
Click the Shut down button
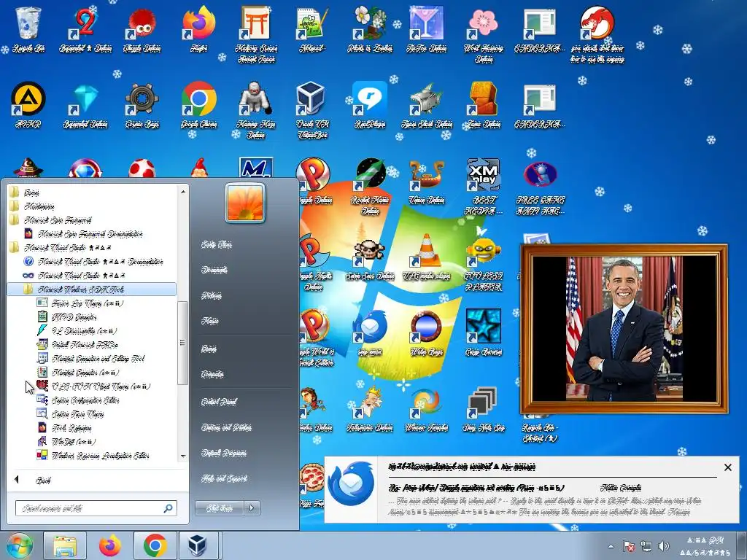[x=220, y=508]
